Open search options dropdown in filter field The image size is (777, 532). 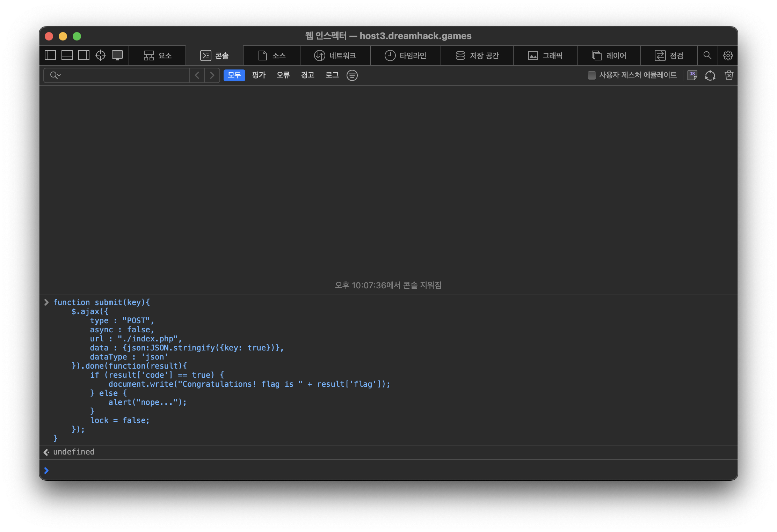click(x=55, y=75)
